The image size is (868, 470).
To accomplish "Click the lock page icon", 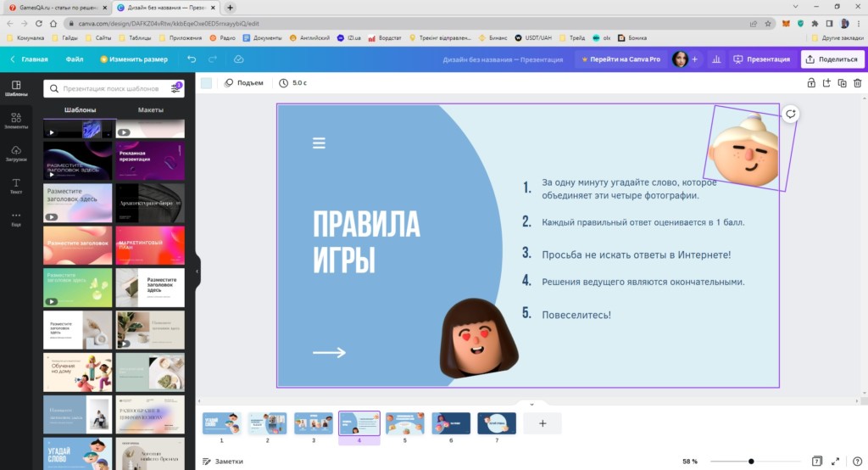I will [x=811, y=83].
